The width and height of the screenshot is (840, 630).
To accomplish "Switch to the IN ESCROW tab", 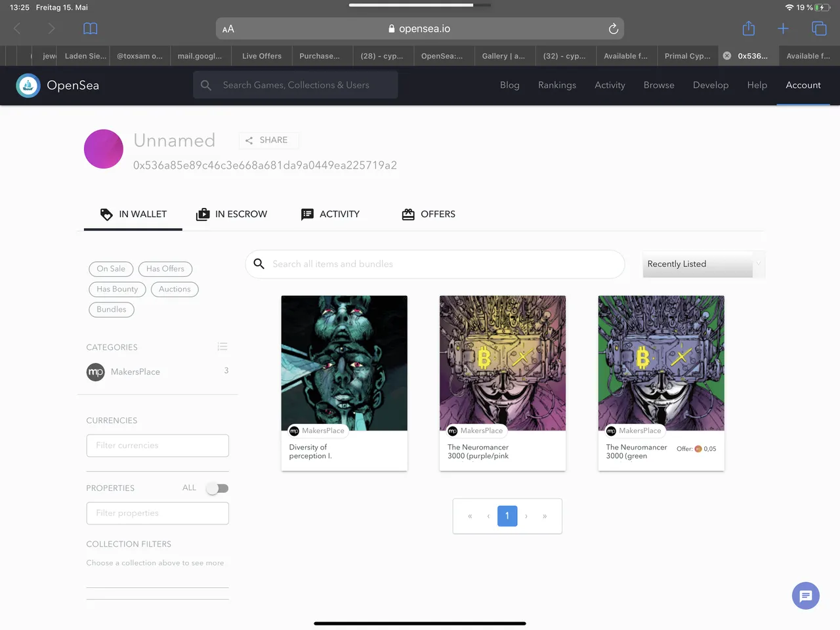I will (232, 214).
